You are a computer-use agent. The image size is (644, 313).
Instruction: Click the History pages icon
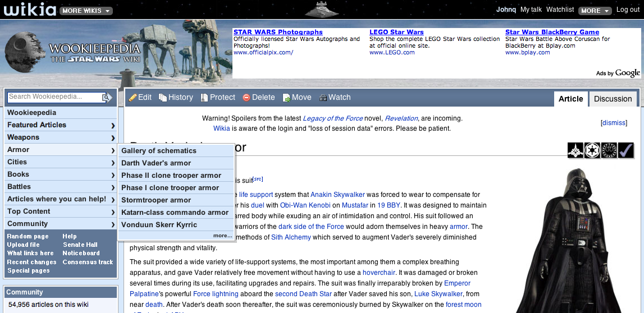(163, 98)
